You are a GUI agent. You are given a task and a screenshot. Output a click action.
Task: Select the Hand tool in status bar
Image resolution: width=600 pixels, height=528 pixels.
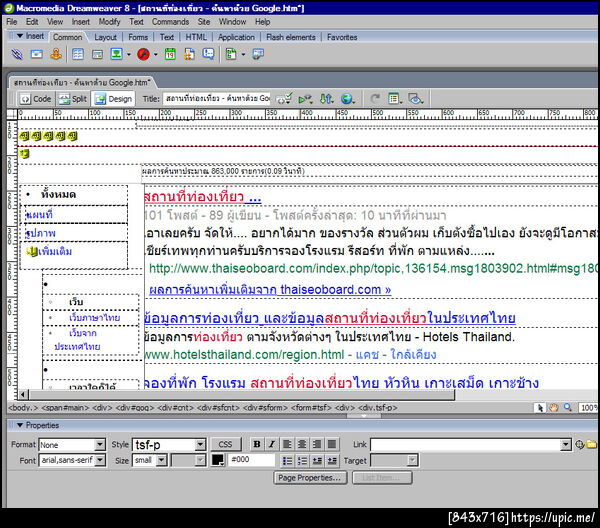pos(553,408)
